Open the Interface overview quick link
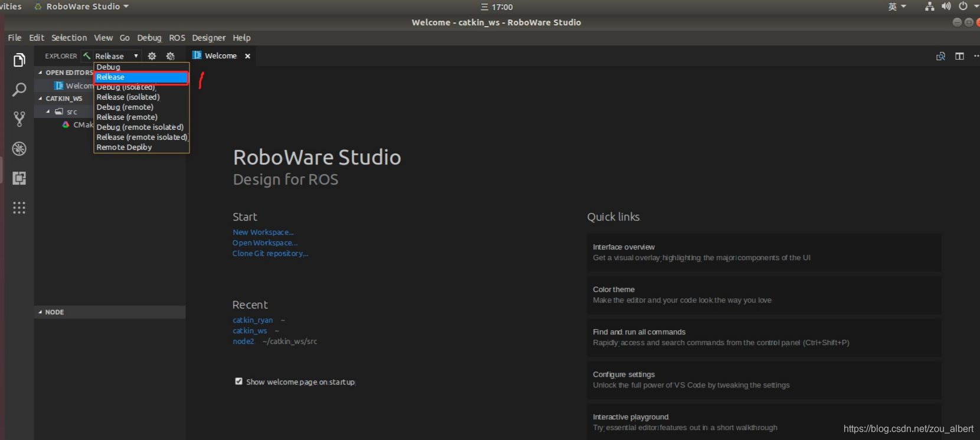Viewport: 980px width, 440px height. 764,252
